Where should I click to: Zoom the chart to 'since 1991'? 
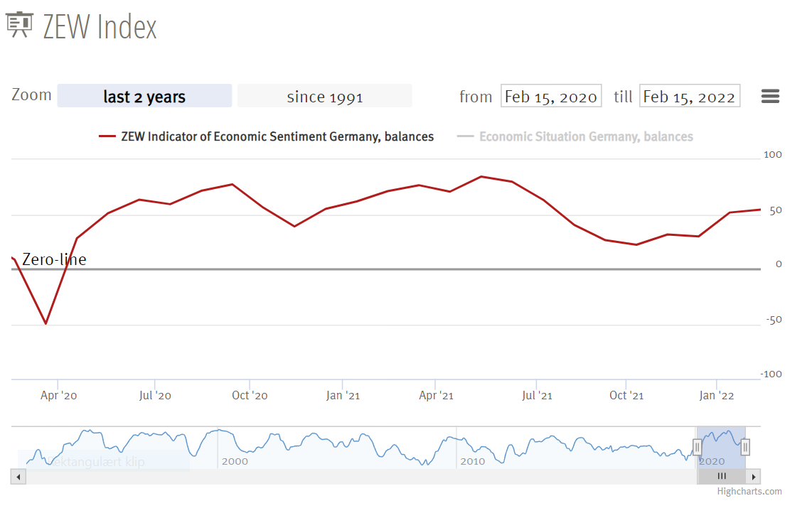click(x=324, y=96)
